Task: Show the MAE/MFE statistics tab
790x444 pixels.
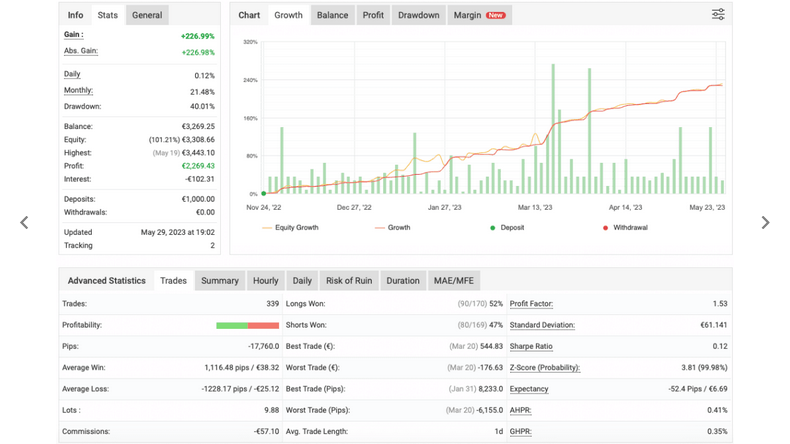Action: click(x=453, y=281)
